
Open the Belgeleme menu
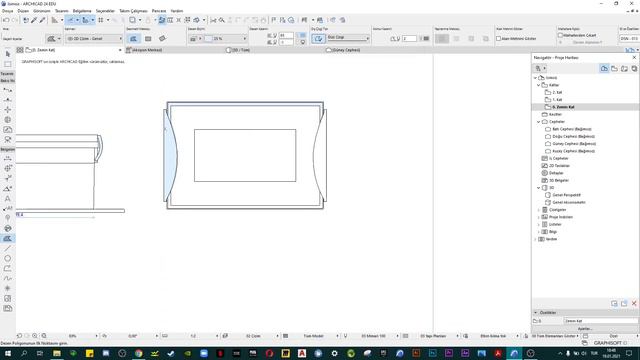pos(82,11)
